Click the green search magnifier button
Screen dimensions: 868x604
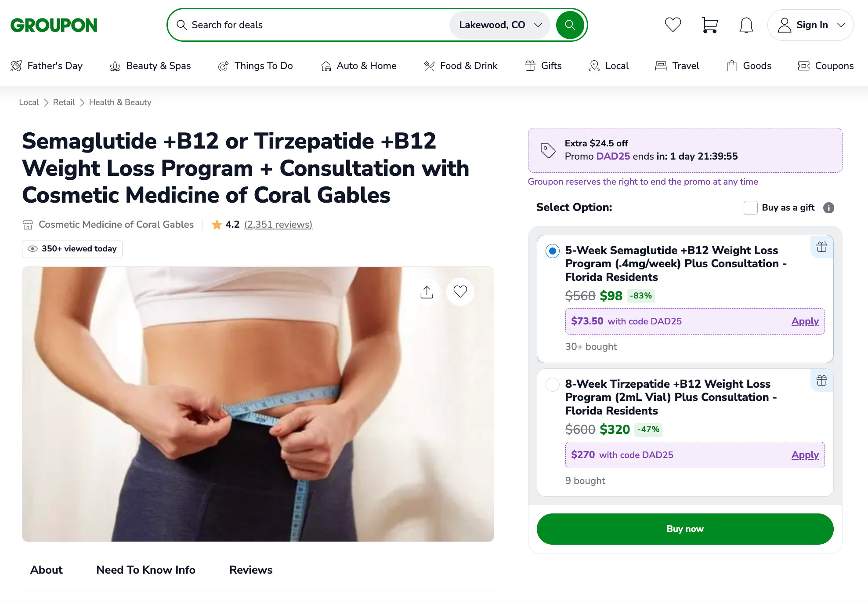click(570, 25)
